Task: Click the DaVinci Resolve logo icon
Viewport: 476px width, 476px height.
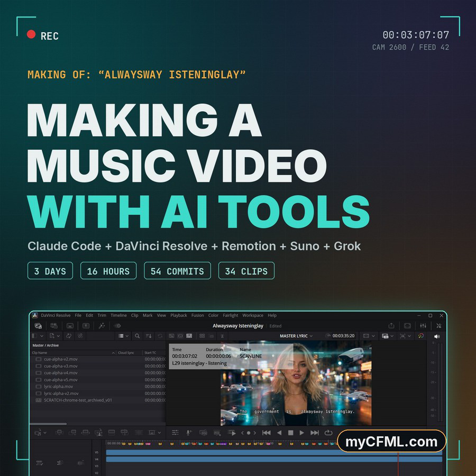Action: (x=35, y=315)
